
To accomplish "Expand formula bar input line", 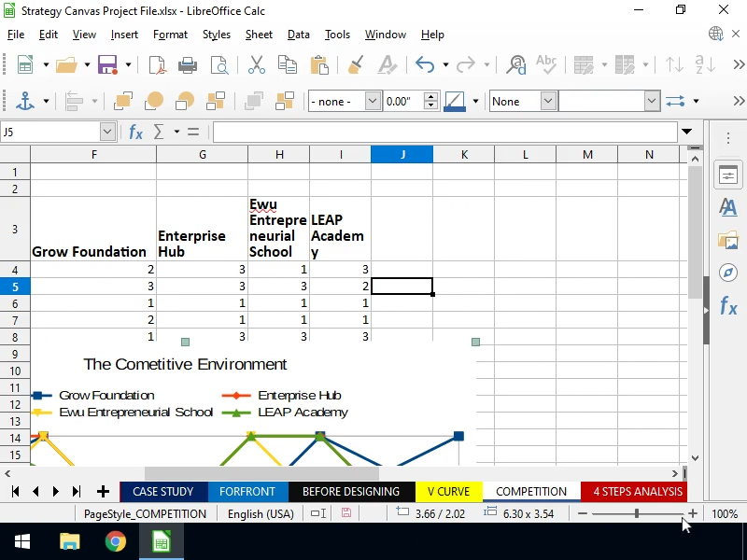I will (x=686, y=132).
